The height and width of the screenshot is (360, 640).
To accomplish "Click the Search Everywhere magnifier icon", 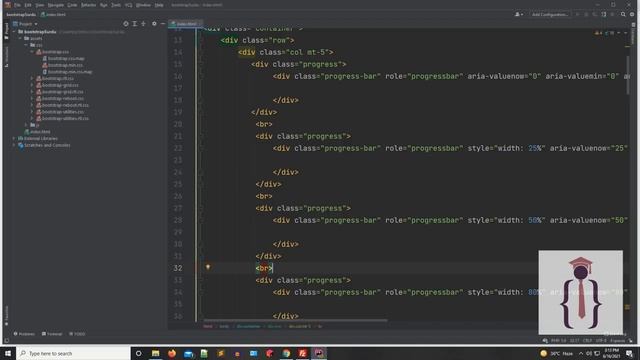I will (x=623, y=14).
